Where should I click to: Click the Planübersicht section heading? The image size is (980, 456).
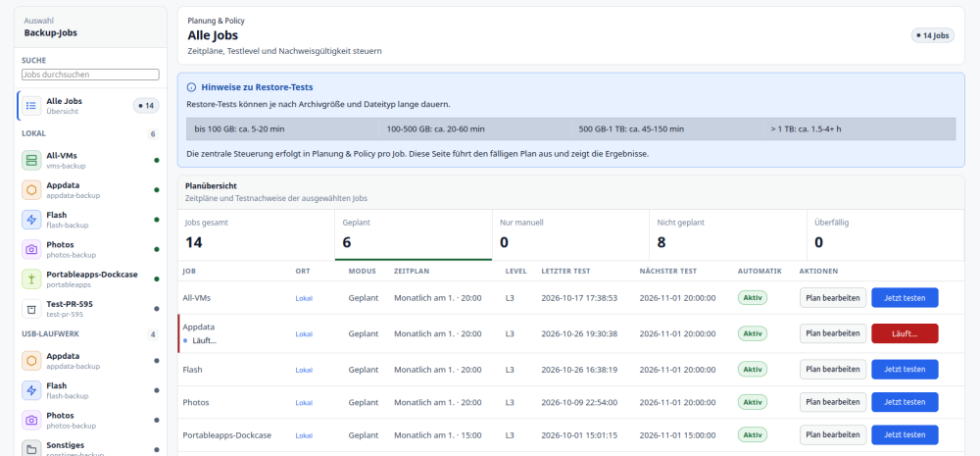point(211,185)
